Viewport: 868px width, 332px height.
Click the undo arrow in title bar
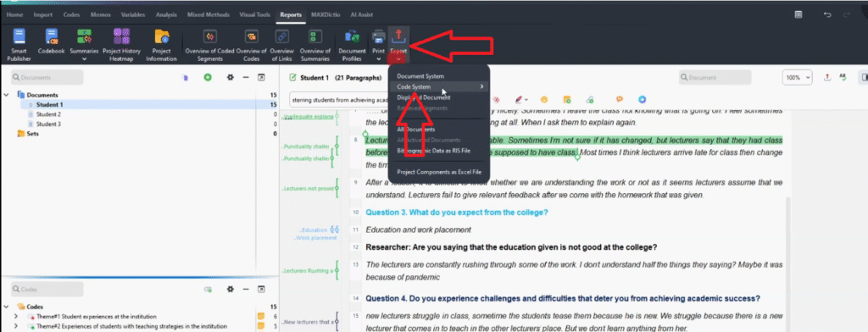(x=827, y=15)
